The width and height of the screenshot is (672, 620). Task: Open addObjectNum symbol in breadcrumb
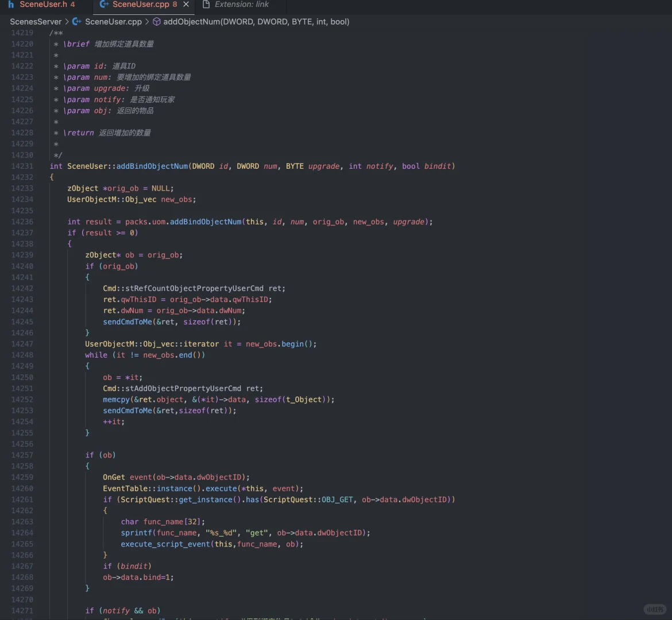click(x=256, y=21)
